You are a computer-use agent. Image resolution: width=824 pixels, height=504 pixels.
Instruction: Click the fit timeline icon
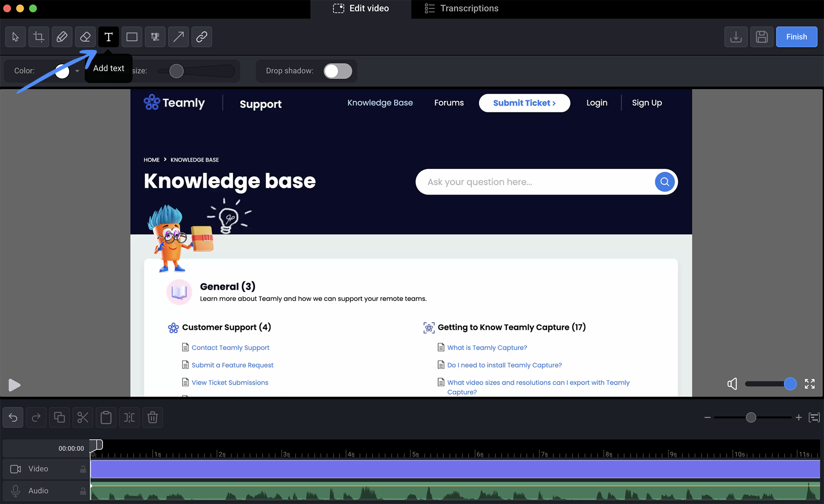(x=814, y=418)
